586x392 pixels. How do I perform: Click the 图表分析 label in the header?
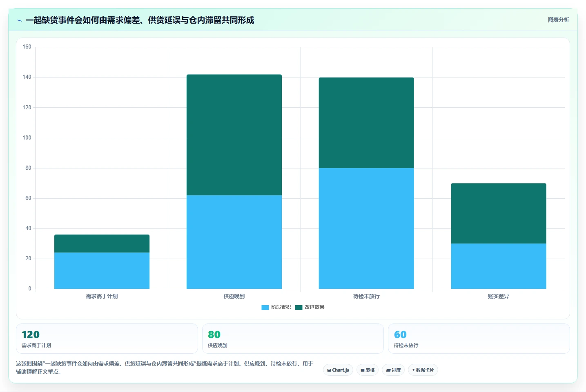pos(558,20)
